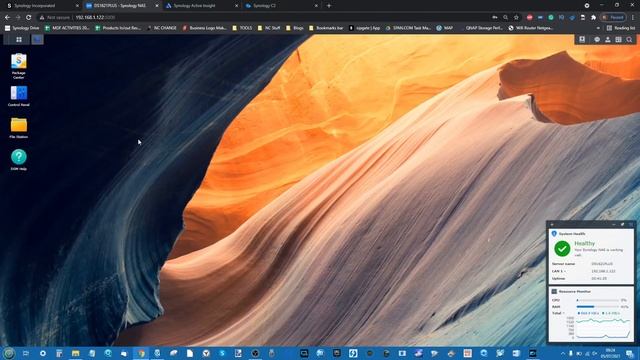The width and height of the screenshot is (640, 360).
Task: Click the Resource Monitor widget icon
Action: click(x=554, y=291)
